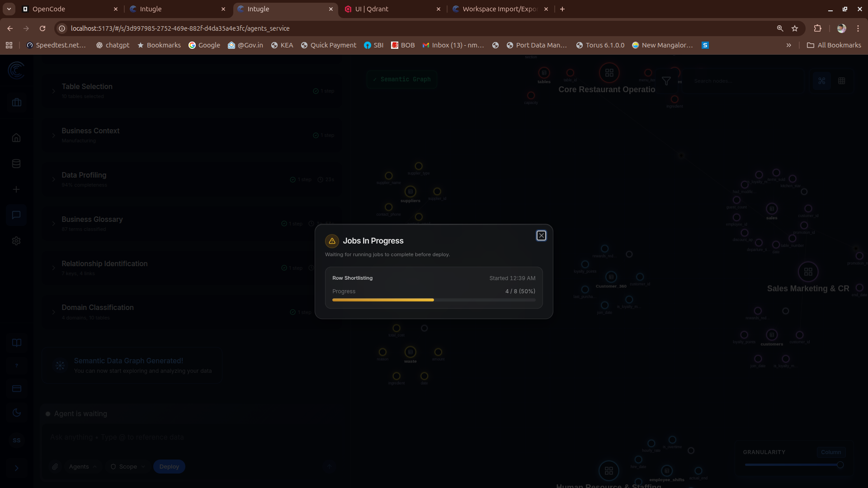The width and height of the screenshot is (868, 488).
Task: Close the Jobs In Progress dialog
Action: coord(541,236)
